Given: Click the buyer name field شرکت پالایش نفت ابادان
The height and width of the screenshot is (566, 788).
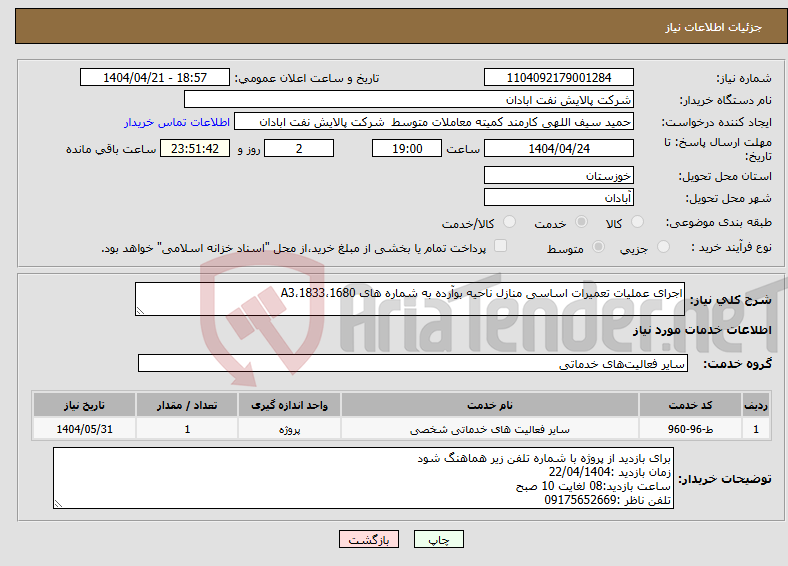Looking at the screenshot, I should click(409, 100).
